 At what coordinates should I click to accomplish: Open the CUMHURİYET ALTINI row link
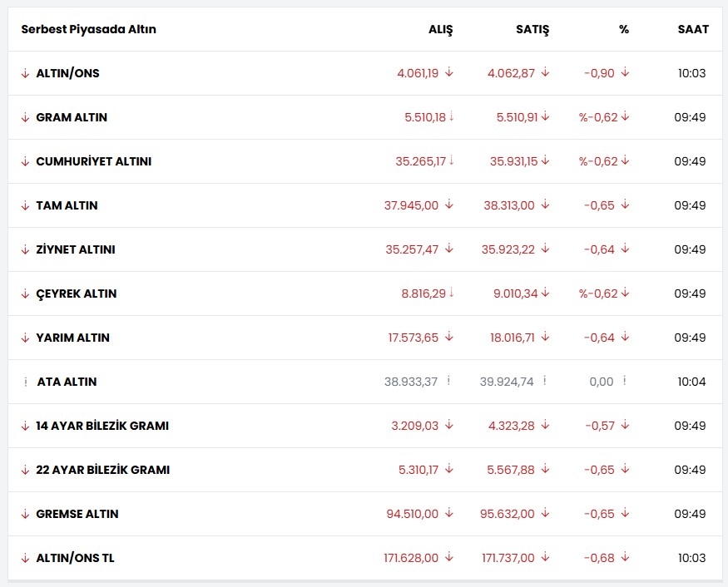[x=93, y=161]
